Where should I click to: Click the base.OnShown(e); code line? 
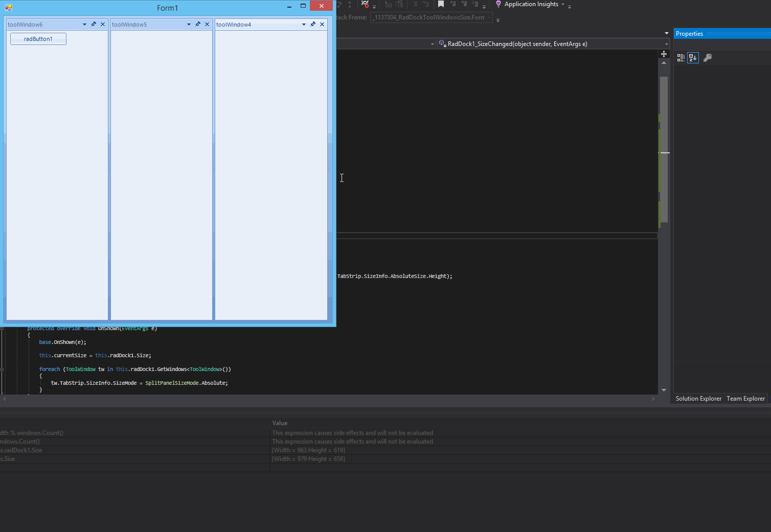click(62, 342)
